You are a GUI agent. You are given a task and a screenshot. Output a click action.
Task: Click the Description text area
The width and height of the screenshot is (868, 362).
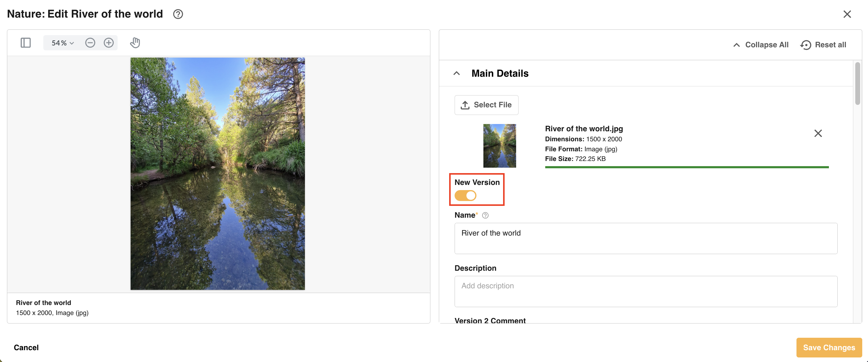646,291
